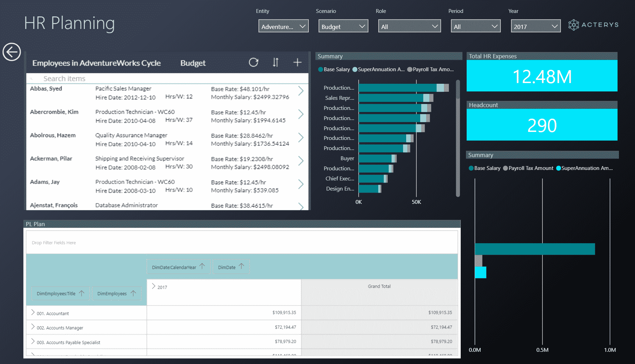This screenshot has height=364, width=635.
Task: Refresh the Employees in AdventureWorks Cycle list
Action: [x=254, y=62]
